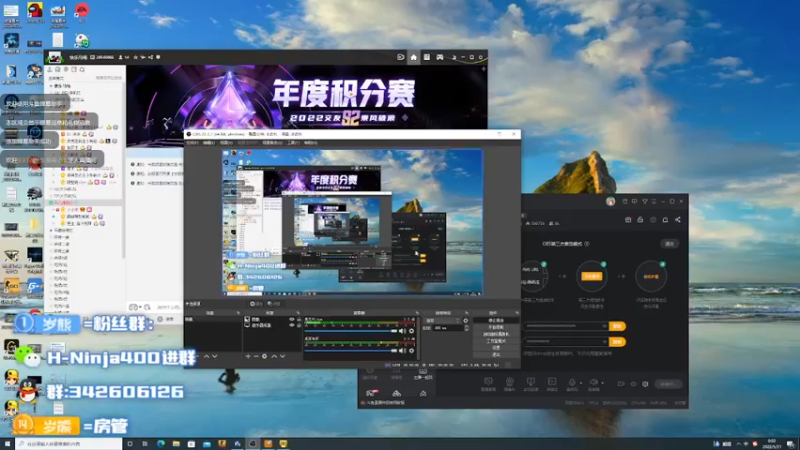Open Tools menu in OBS menu bar
This screenshot has height=450, width=800.
293,143
